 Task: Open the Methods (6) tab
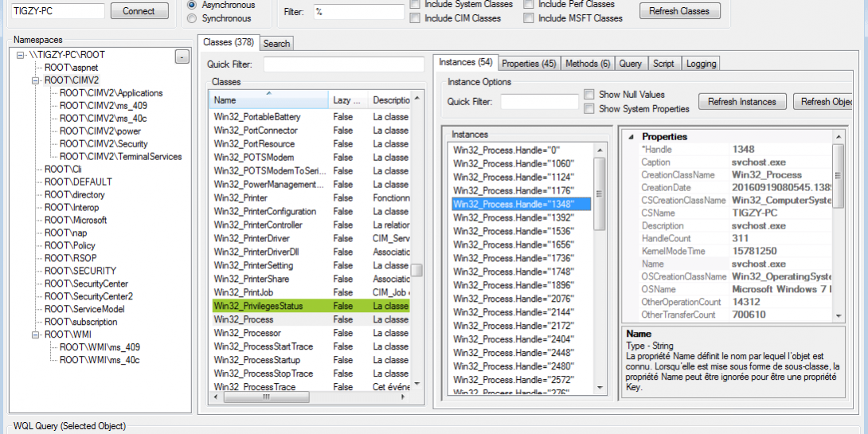588,64
